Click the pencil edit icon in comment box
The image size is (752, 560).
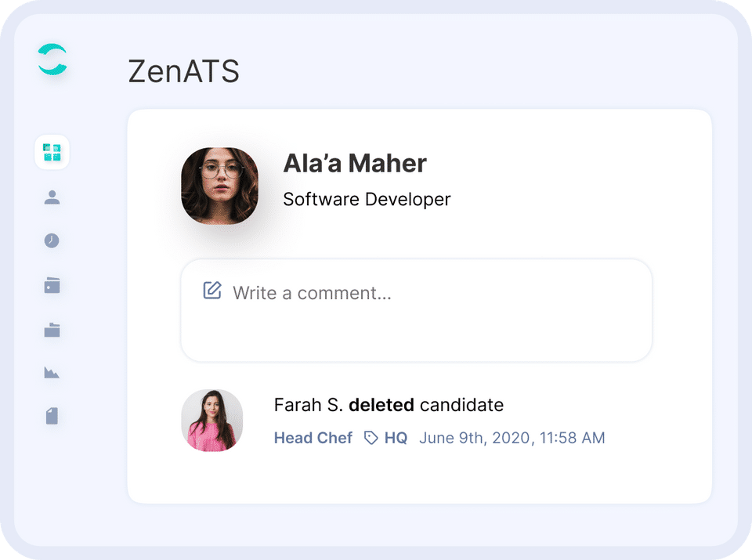click(x=211, y=291)
